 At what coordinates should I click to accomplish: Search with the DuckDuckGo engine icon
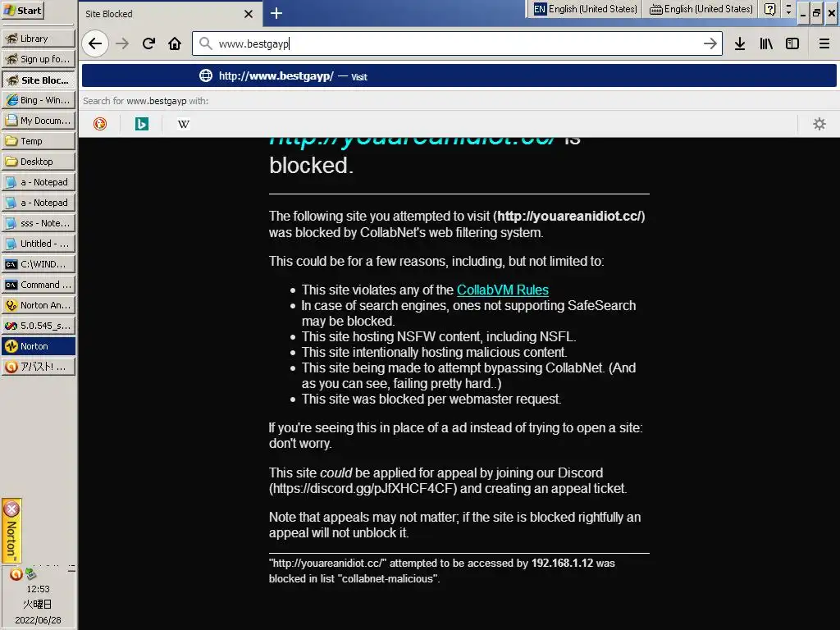pyautogui.click(x=100, y=125)
